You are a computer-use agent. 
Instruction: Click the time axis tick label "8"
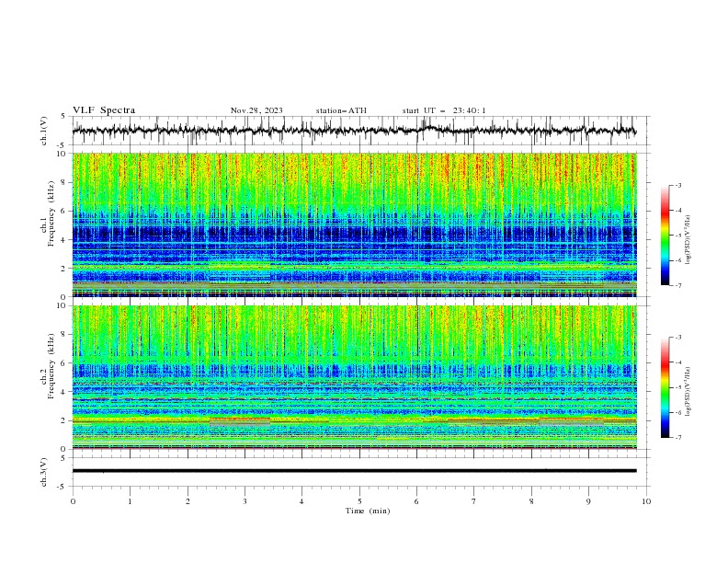[531, 501]
